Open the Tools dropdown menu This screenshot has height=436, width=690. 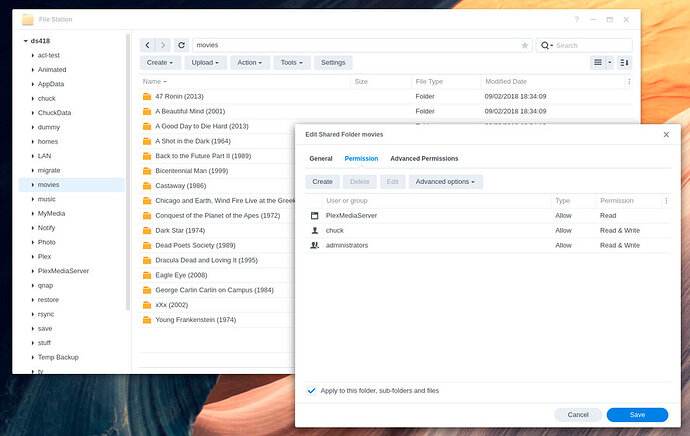point(292,62)
